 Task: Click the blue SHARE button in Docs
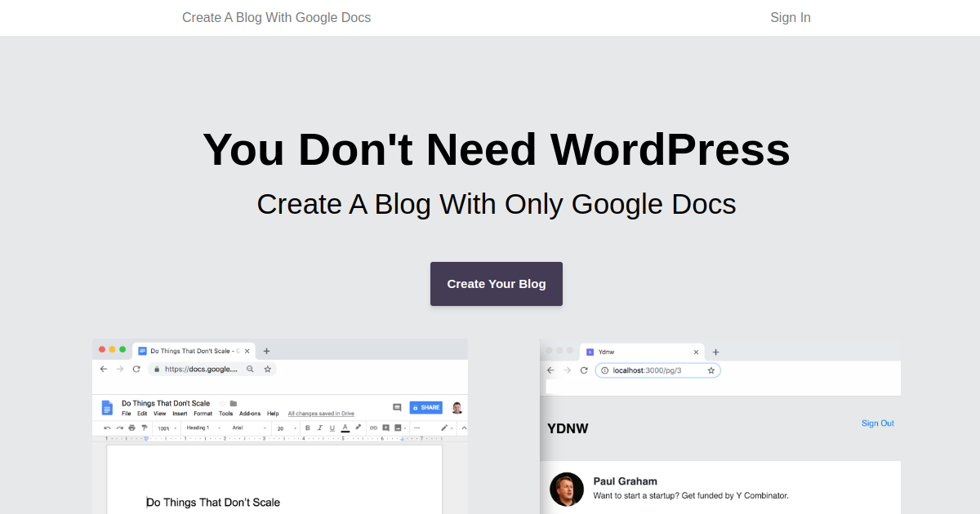[x=425, y=407]
